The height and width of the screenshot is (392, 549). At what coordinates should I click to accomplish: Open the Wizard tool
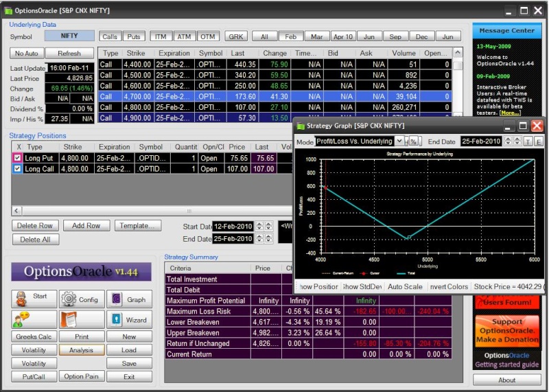129,319
